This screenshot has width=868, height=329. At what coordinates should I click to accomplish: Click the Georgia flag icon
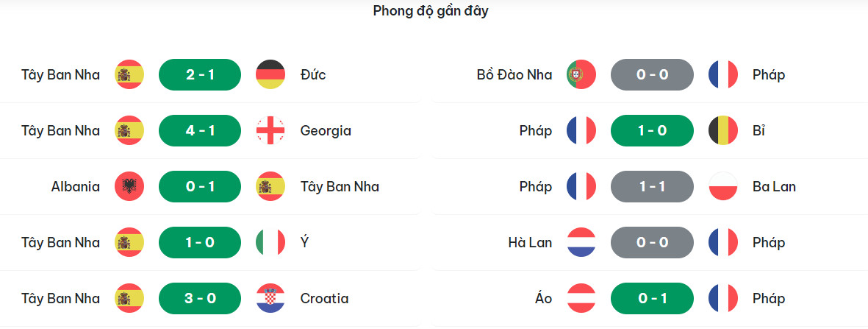(x=270, y=130)
